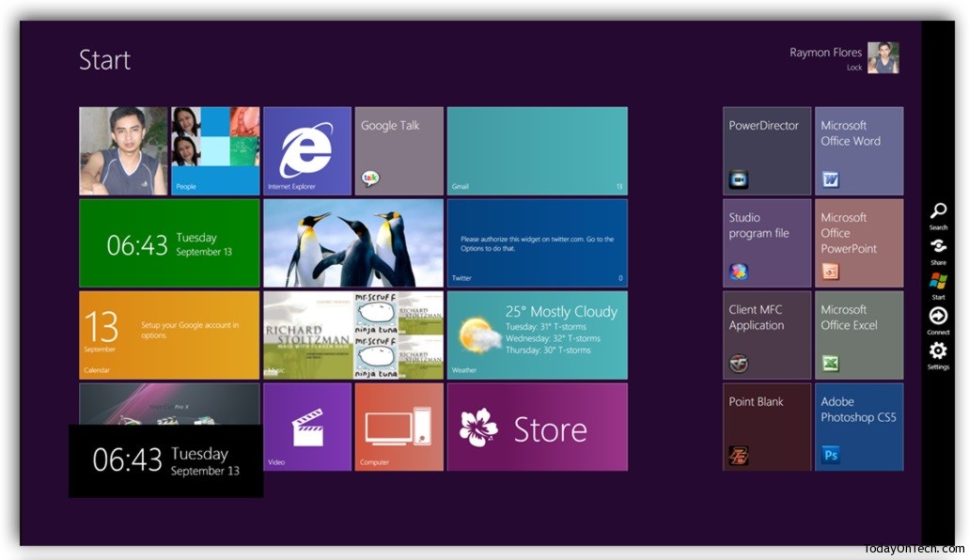The height and width of the screenshot is (560, 969).
Task: Click the Start charm with Windows logo
Action: pyautogui.click(x=938, y=287)
